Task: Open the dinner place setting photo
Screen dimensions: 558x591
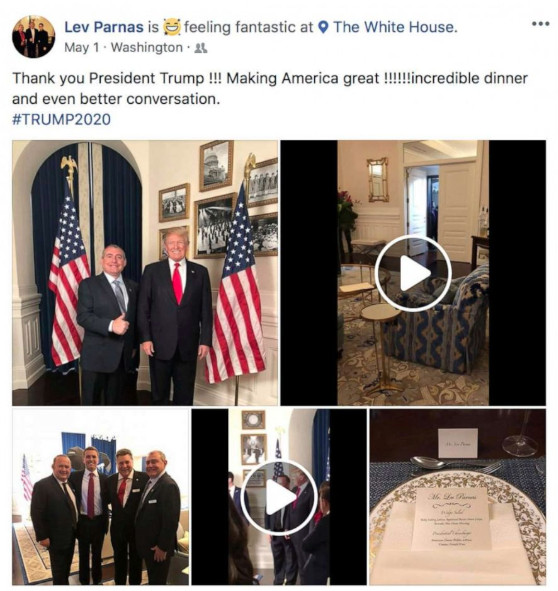Action: point(457,497)
